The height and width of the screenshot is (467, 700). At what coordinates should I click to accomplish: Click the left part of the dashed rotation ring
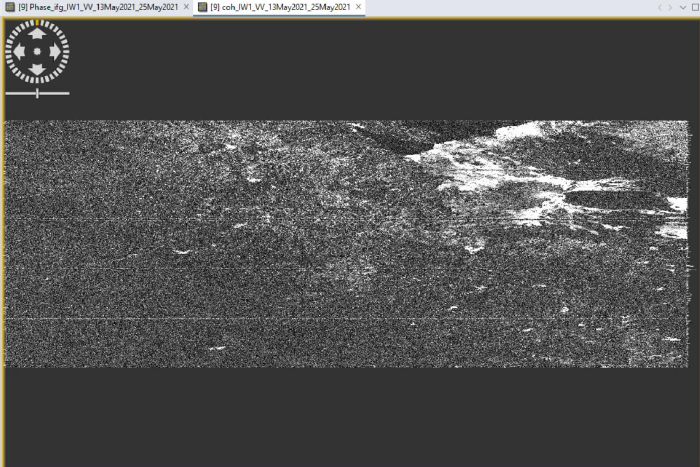pyautogui.click(x=8, y=51)
